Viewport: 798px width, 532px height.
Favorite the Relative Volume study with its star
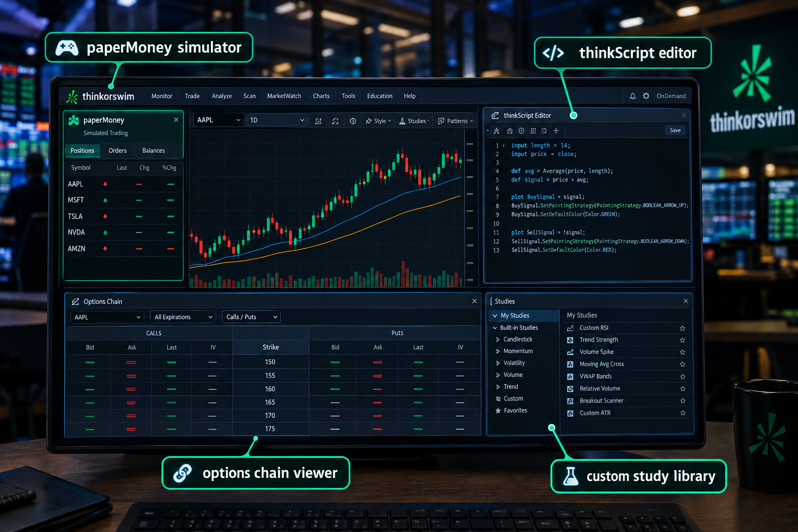point(683,389)
